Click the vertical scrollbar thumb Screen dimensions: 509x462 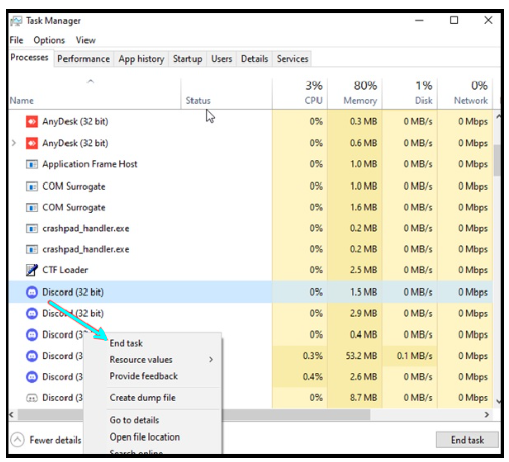(497, 160)
